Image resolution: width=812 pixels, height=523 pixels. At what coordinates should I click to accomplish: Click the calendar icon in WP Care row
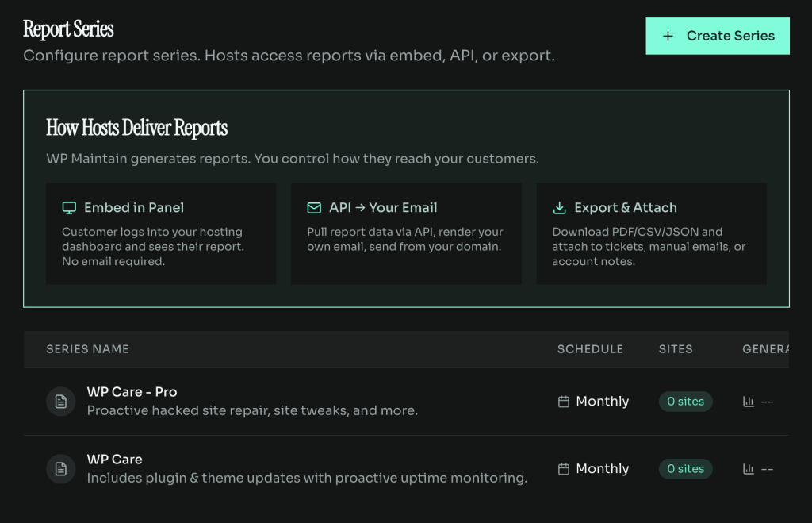(x=564, y=469)
